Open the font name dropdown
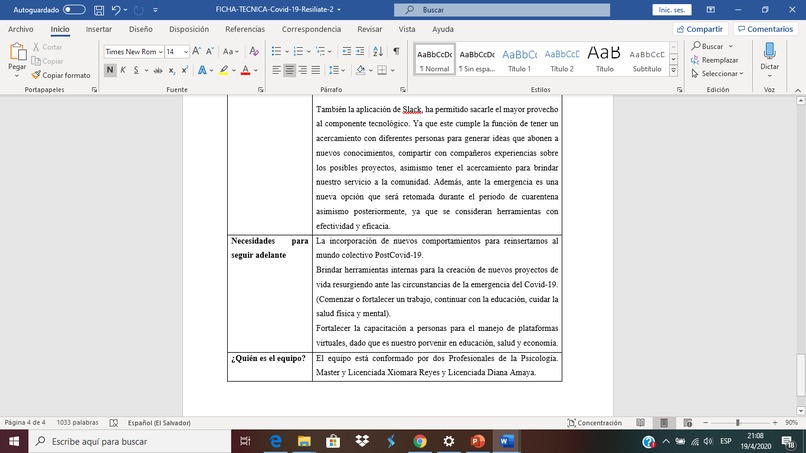The width and height of the screenshot is (806, 453). click(x=160, y=52)
